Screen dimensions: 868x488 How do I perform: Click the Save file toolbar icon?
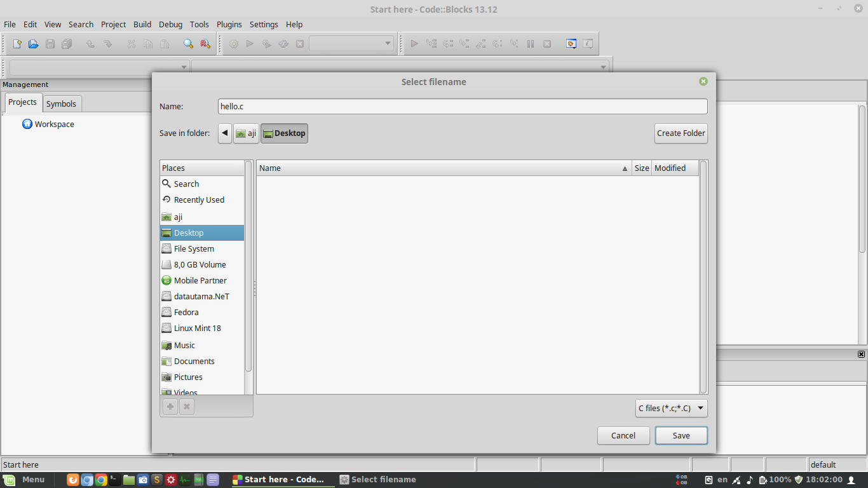pyautogui.click(x=50, y=44)
